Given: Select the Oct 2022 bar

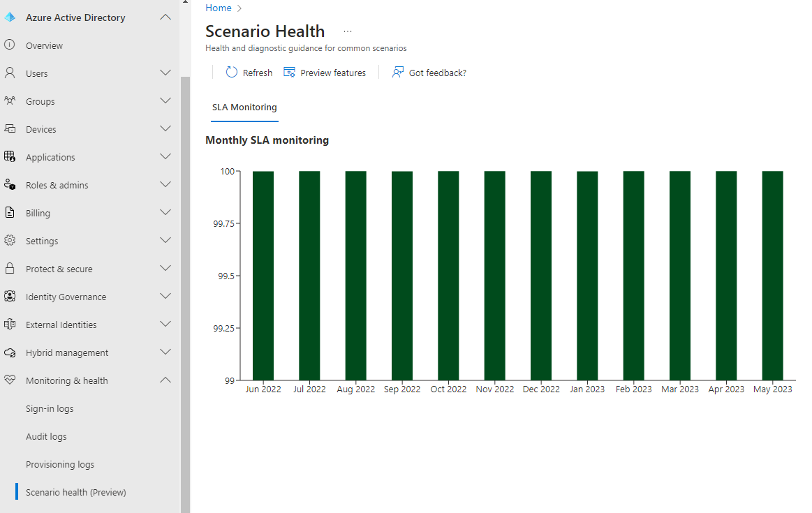Looking at the screenshot, I should tap(448, 276).
